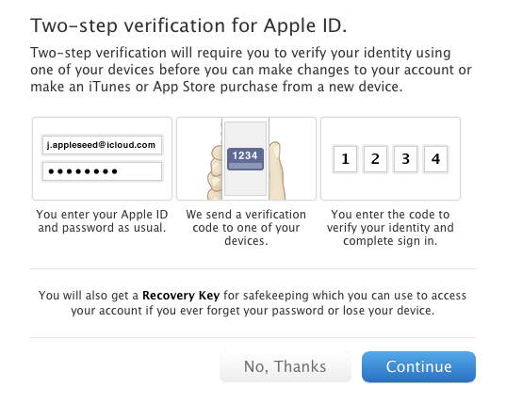
Task: Click the Continue button
Action: click(x=418, y=366)
